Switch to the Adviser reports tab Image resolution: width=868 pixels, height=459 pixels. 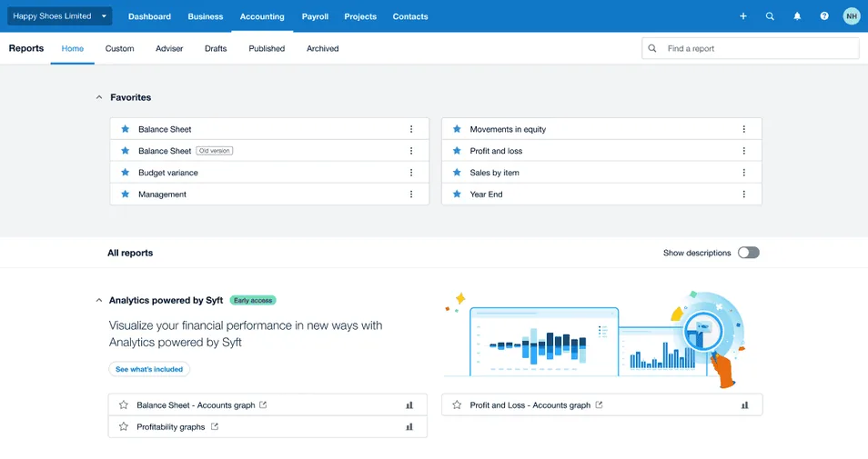(x=169, y=48)
